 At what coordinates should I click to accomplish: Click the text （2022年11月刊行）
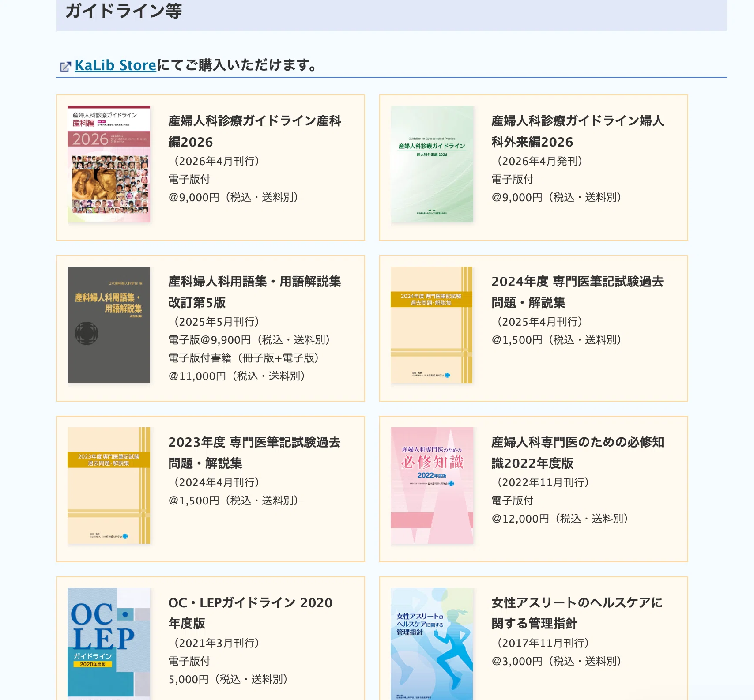point(543,482)
